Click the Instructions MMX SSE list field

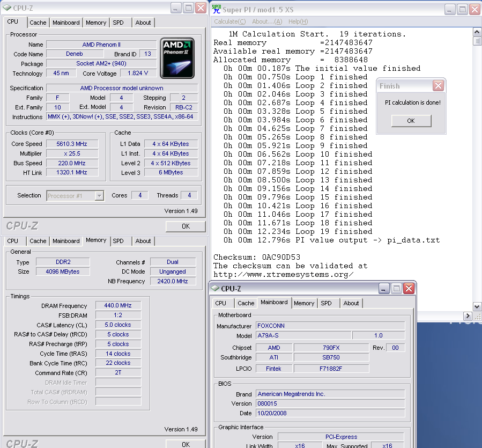(x=122, y=117)
